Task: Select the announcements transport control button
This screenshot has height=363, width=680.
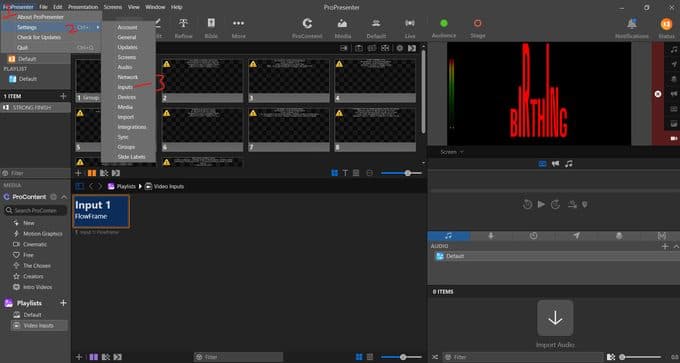Action: click(556, 164)
